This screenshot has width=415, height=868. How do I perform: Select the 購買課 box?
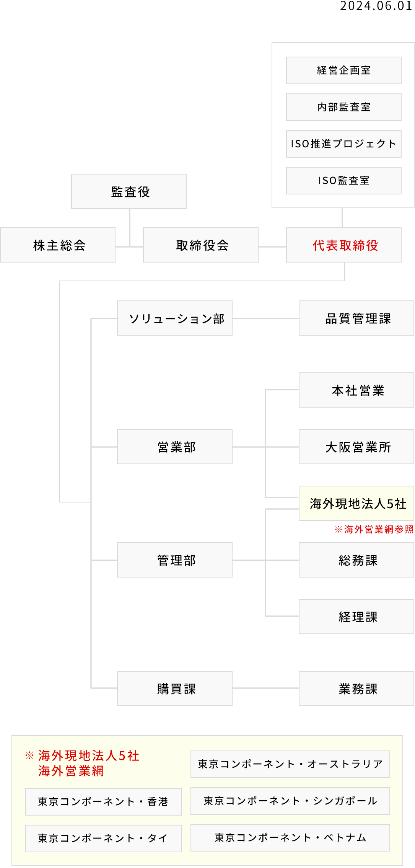[x=175, y=689]
